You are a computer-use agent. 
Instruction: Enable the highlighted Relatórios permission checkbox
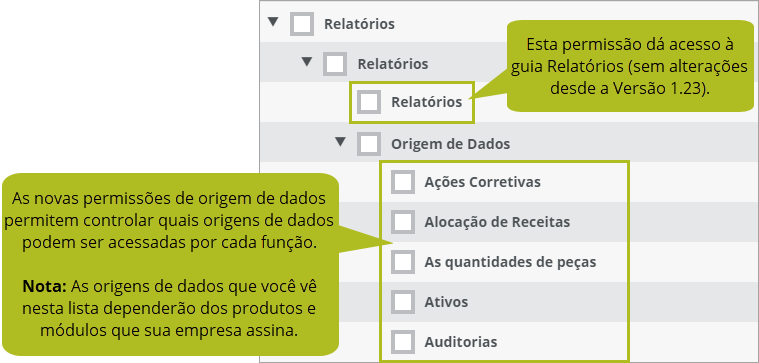(x=369, y=102)
